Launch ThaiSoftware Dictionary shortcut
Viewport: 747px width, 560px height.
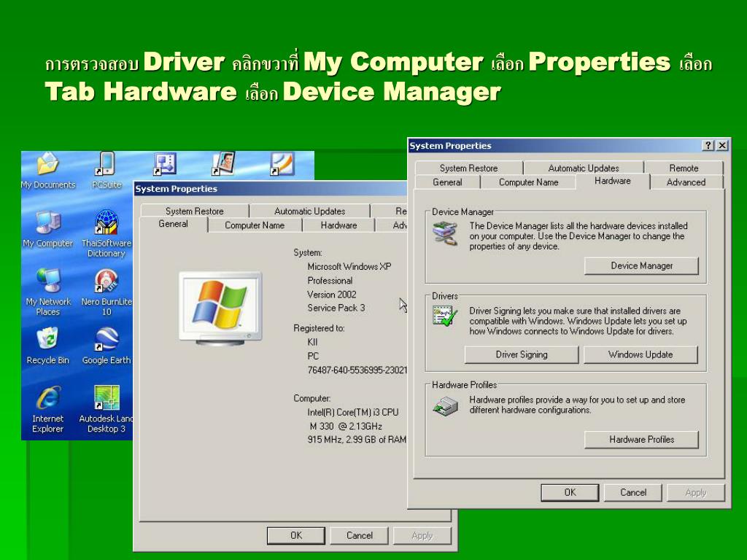pos(107,233)
